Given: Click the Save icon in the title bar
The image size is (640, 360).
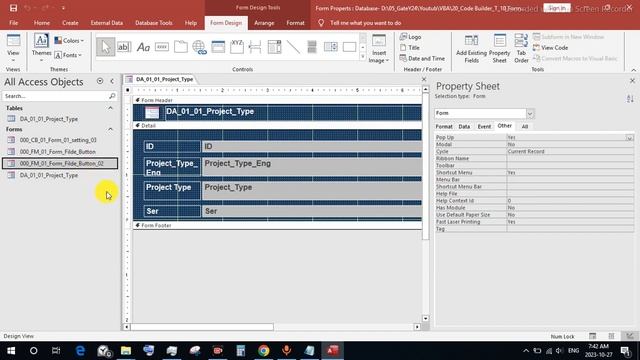Looking at the screenshot, I should point(13,8).
